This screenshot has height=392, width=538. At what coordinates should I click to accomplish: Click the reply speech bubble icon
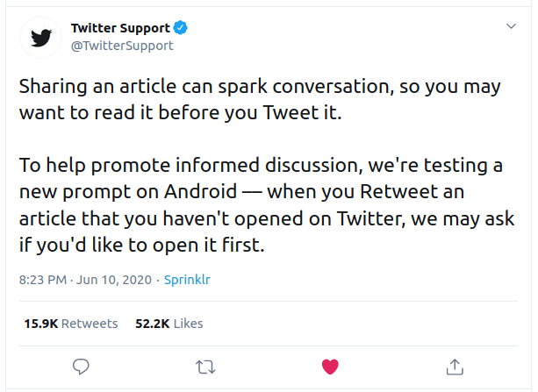pyautogui.click(x=81, y=364)
